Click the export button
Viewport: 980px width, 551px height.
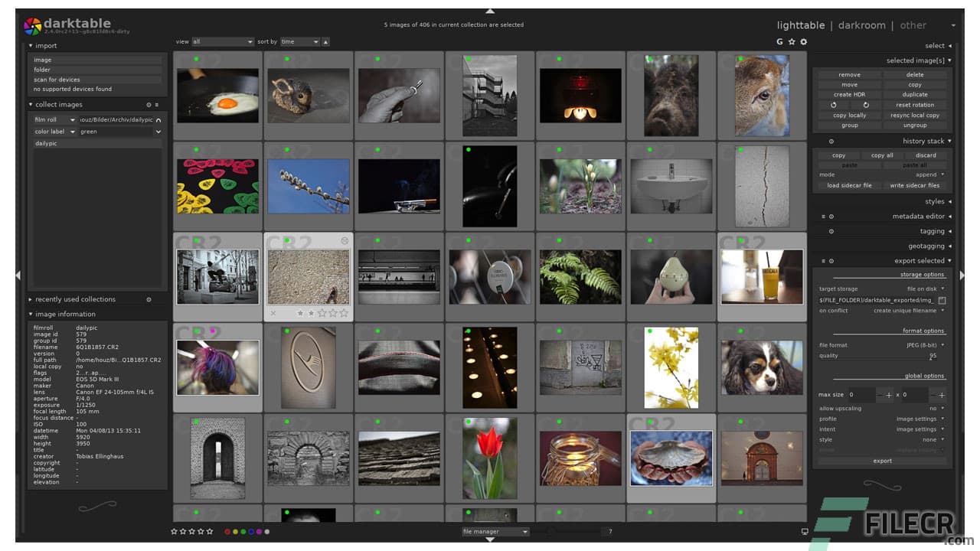(882, 461)
